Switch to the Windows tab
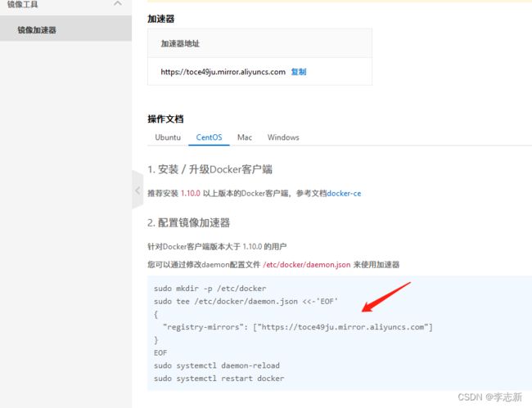 click(283, 137)
